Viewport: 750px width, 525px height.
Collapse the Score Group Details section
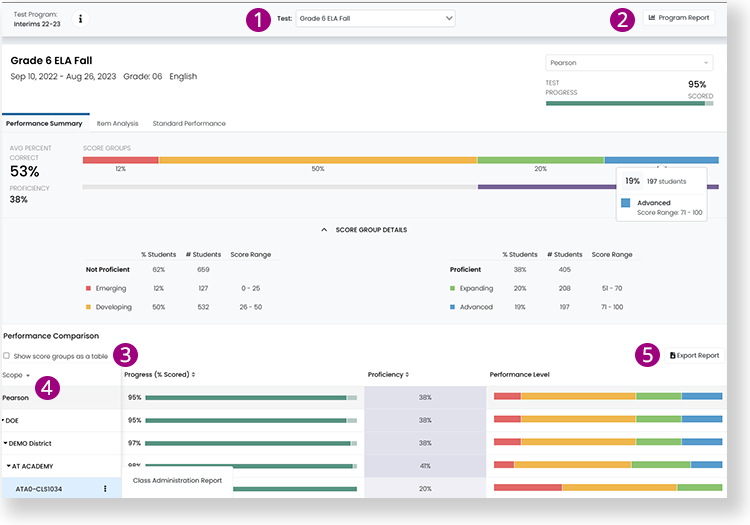(324, 230)
